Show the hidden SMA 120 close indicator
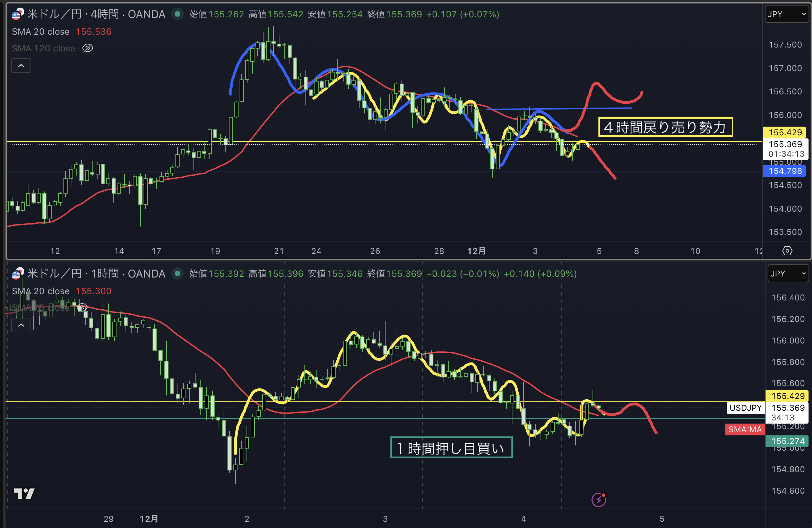 (88, 48)
